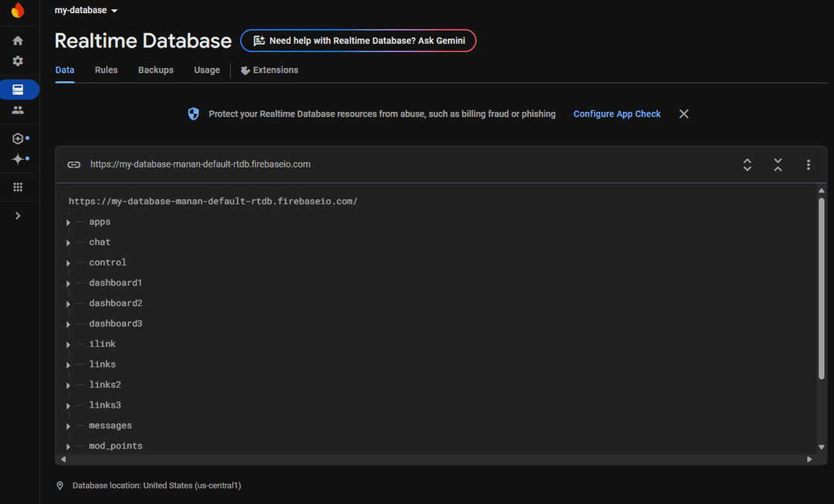The image size is (834, 504).
Task: Click vertical scrollbar down arrow
Action: tap(822, 447)
